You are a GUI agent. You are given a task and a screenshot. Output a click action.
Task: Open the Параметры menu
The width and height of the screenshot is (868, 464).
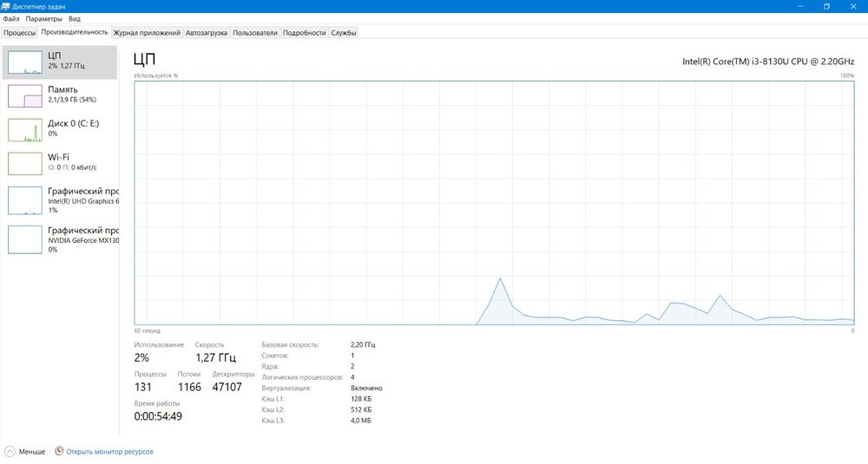[43, 19]
